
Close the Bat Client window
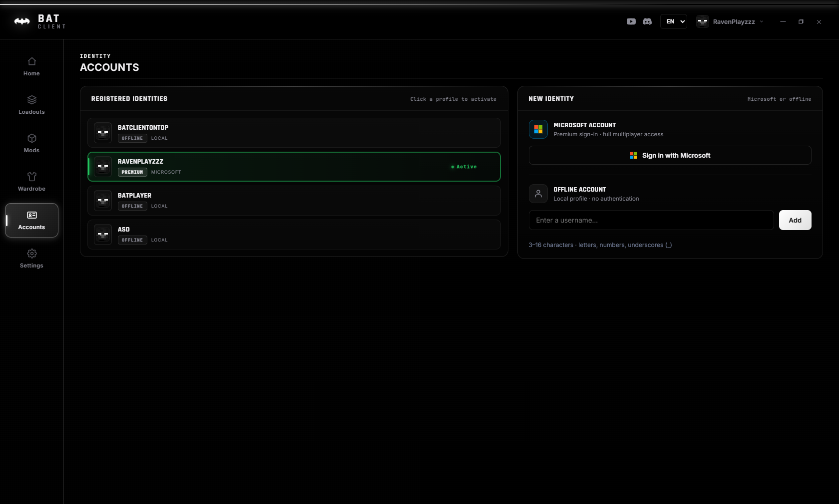point(819,21)
